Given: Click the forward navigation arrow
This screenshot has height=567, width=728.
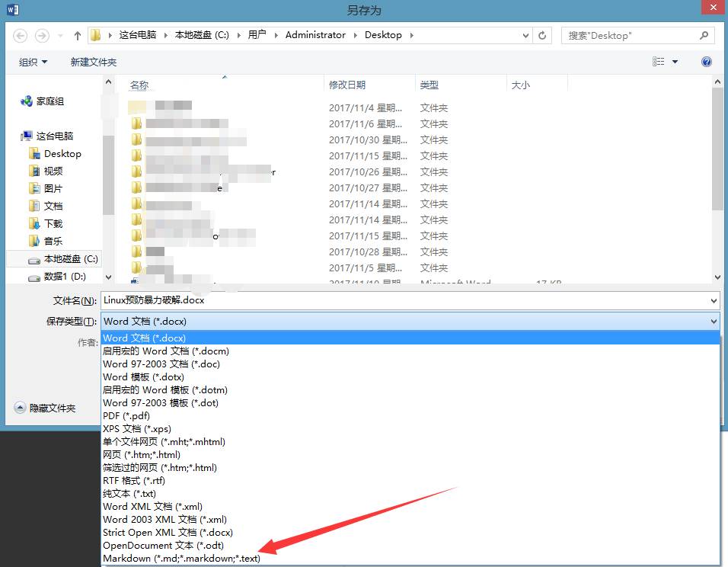Looking at the screenshot, I should [42, 35].
